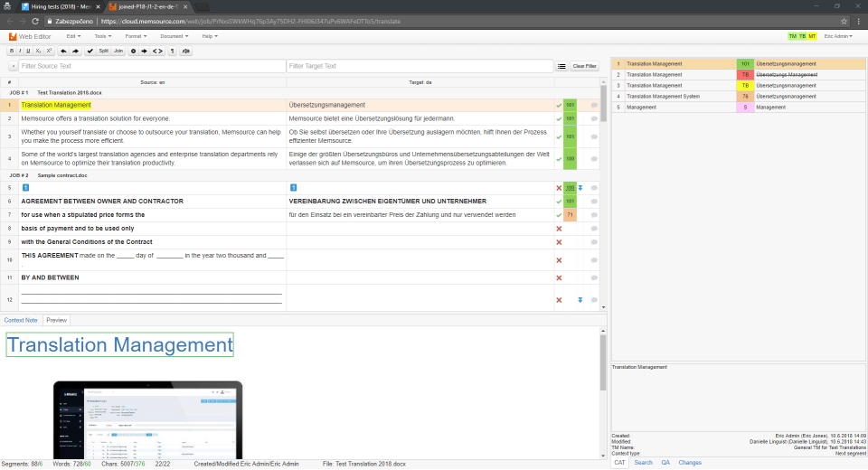Switch to the Context Note tab

(21, 321)
